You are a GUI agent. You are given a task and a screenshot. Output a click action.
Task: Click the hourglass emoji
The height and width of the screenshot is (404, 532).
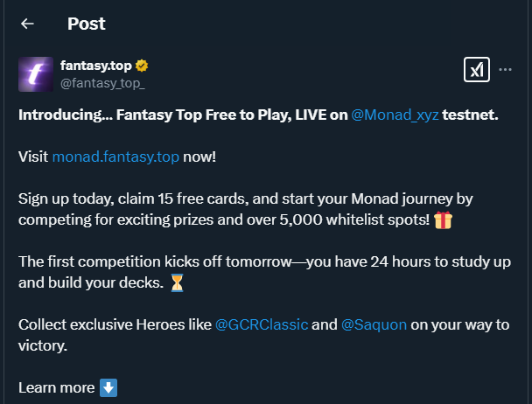178,282
